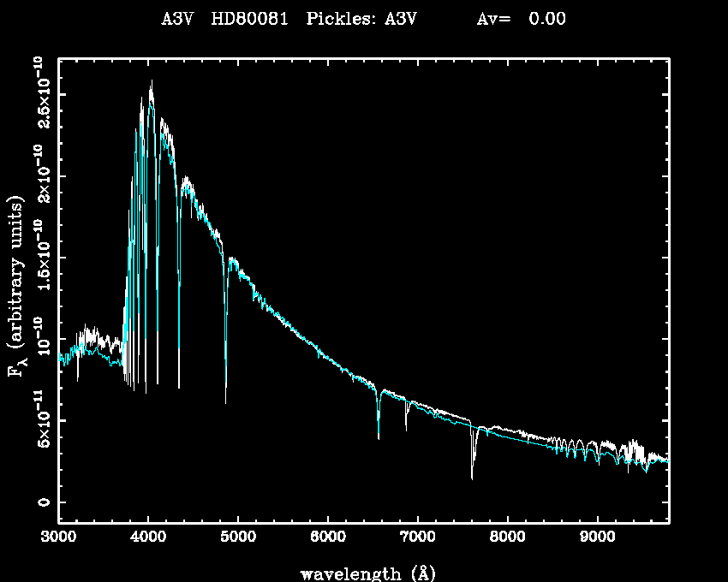The image size is (728, 582).
Task: Click the 6000 wavelength tick label
Action: point(327,537)
